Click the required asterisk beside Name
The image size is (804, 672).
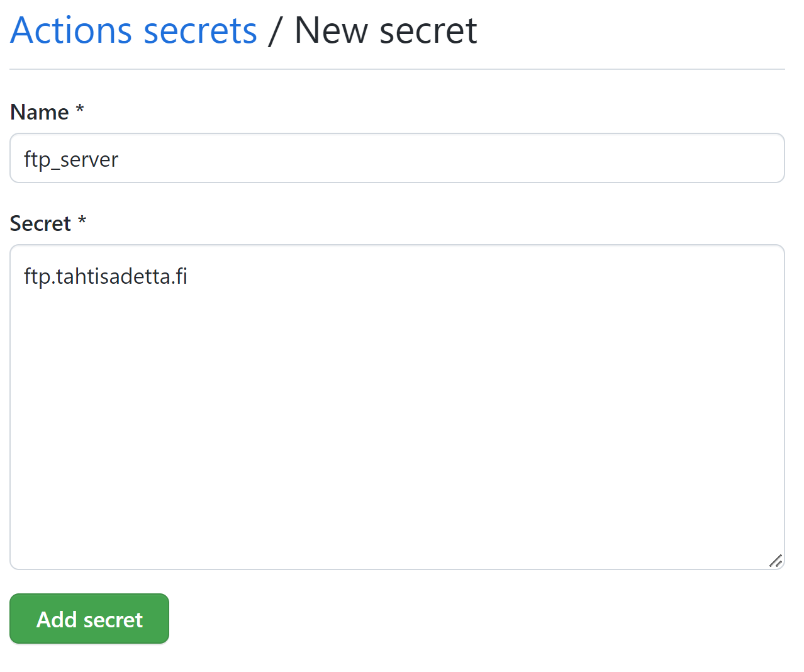click(x=80, y=109)
